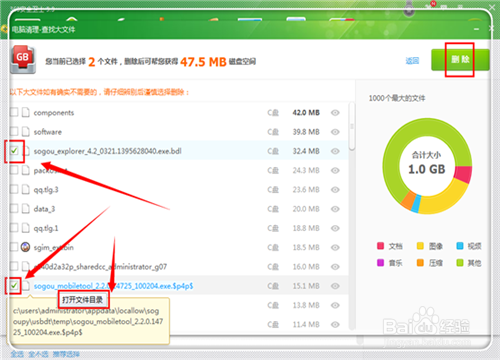Tick the checkbox for data_3
Image resolution: width=500 pixels, height=360 pixels.
pos(14,209)
